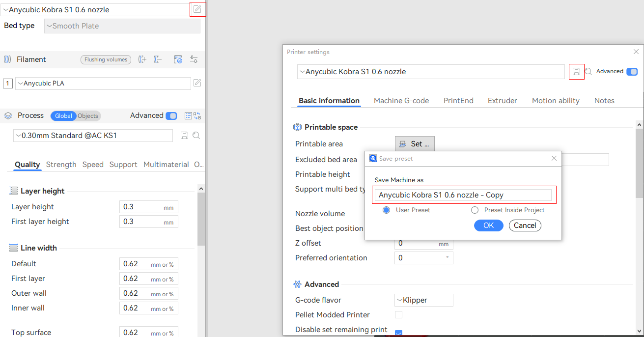Open the sidebar printer preset dropdown
Image resolution: width=644 pixels, height=337 pixels.
pyautogui.click(x=95, y=10)
